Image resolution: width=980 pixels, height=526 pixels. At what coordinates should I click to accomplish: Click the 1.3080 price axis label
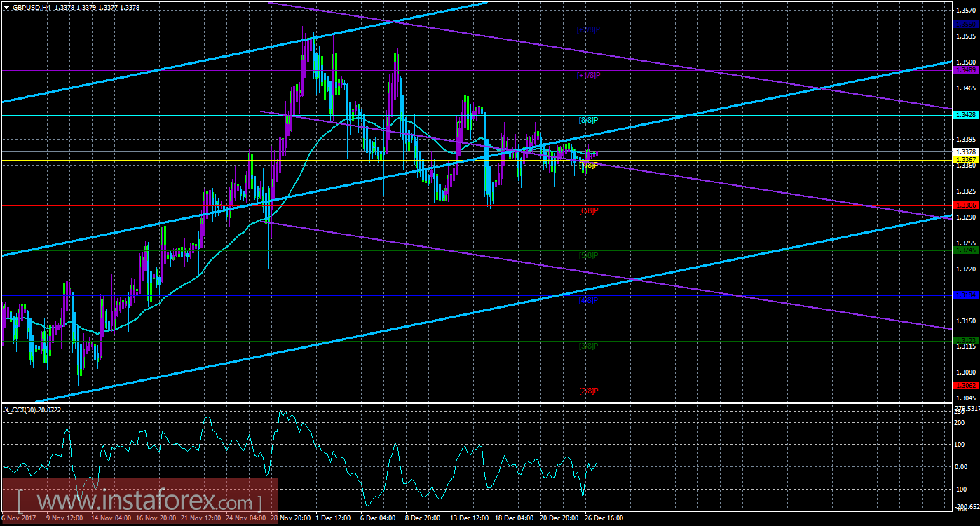pos(965,372)
